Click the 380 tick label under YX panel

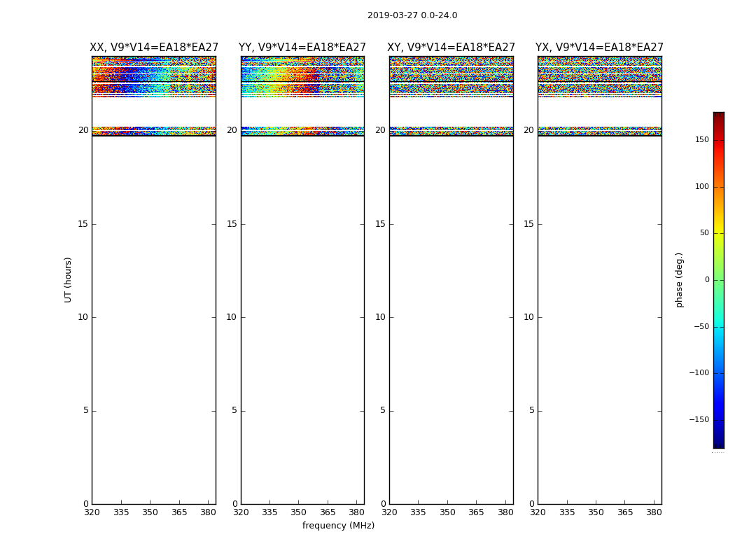[654, 512]
